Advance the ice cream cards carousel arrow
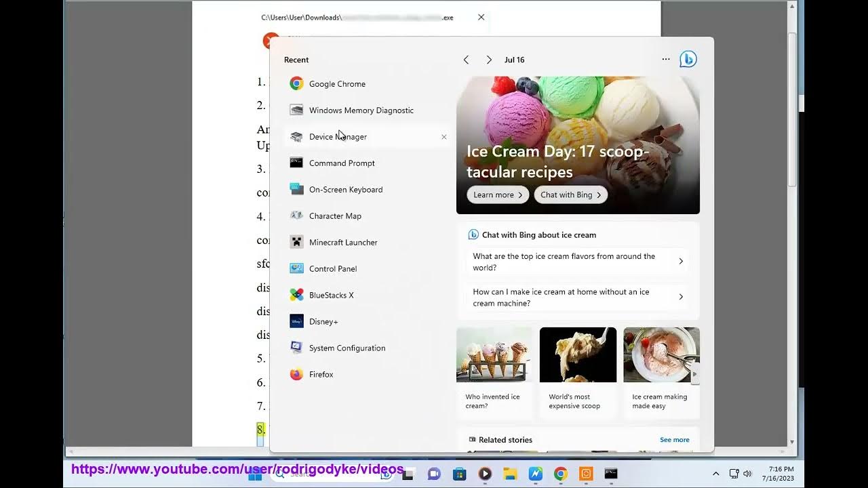The image size is (868, 488). click(694, 373)
